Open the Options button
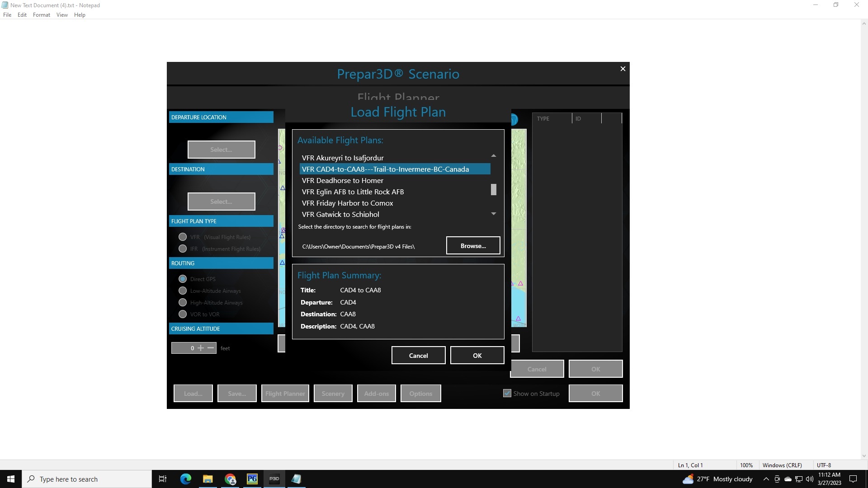 coord(421,394)
